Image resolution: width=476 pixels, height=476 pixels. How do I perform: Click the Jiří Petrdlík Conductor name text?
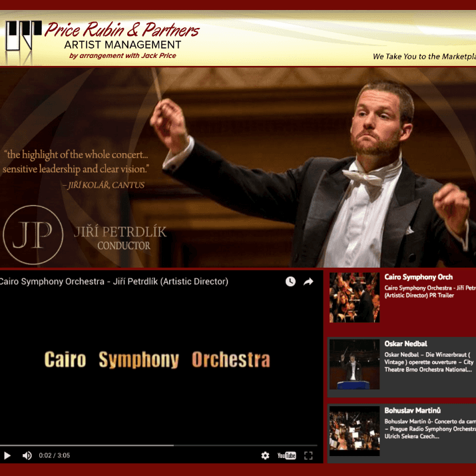point(120,238)
